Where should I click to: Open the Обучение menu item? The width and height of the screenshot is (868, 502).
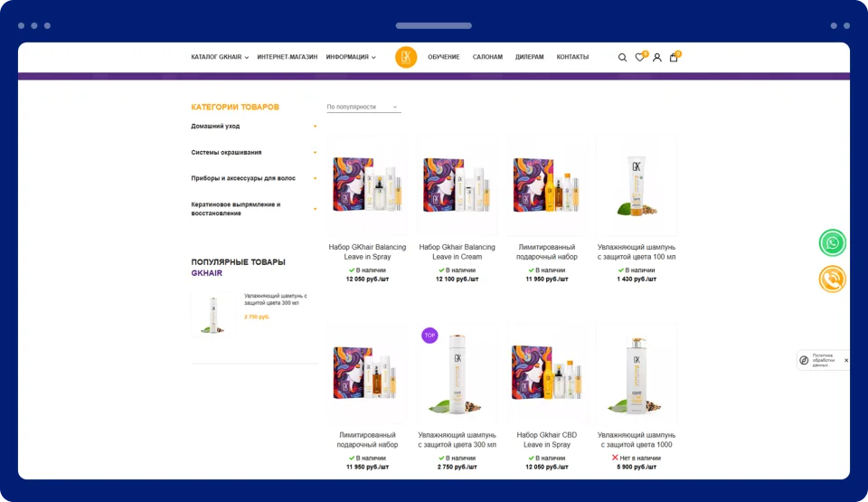click(443, 57)
